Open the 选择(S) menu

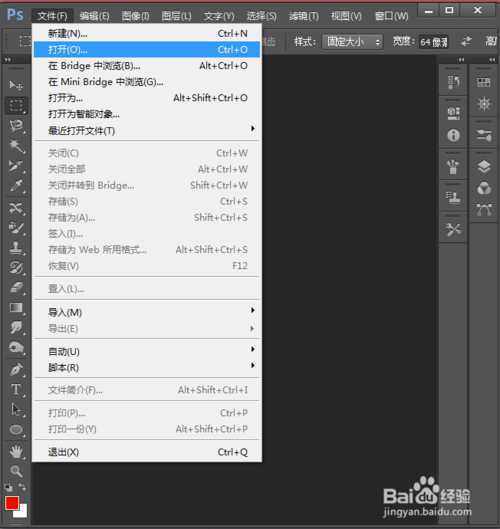pyautogui.click(x=261, y=16)
